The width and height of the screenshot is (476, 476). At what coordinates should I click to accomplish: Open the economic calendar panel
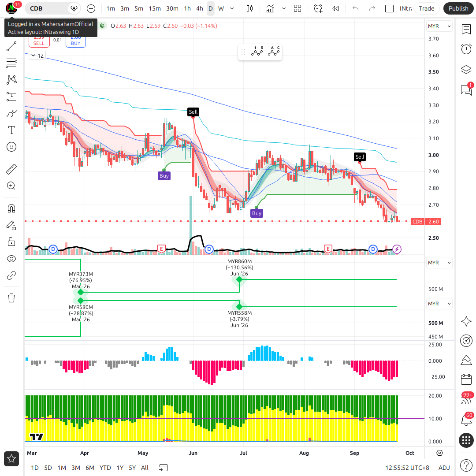(466, 379)
